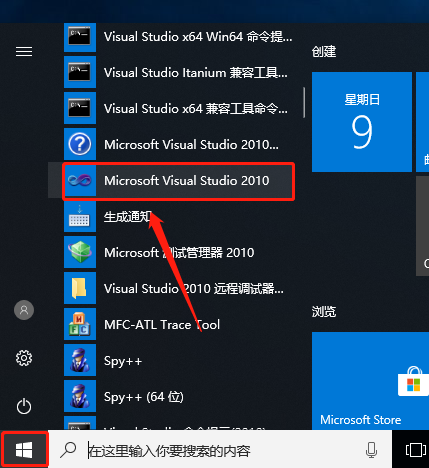This screenshot has width=429, height=468.
Task: Click the user account avatar icon
Action: [x=24, y=310]
